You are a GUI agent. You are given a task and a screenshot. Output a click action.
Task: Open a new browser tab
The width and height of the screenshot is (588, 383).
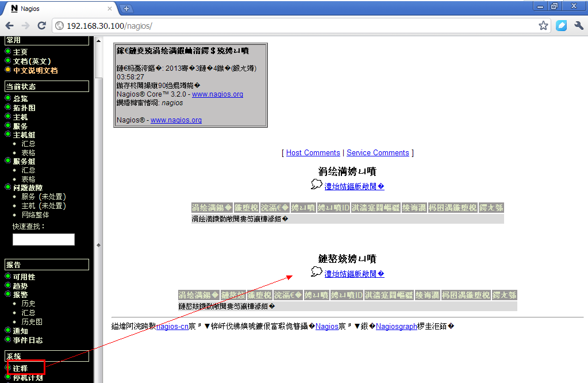point(126,8)
